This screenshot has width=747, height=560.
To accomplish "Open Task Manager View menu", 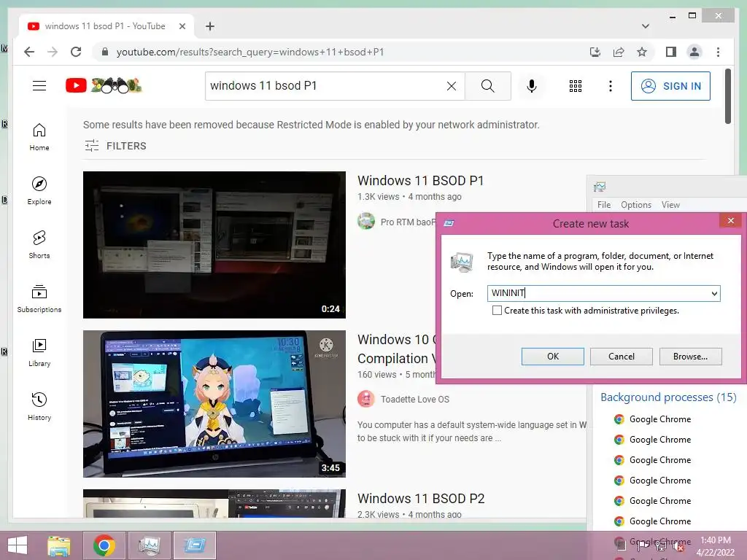I will tap(670, 205).
